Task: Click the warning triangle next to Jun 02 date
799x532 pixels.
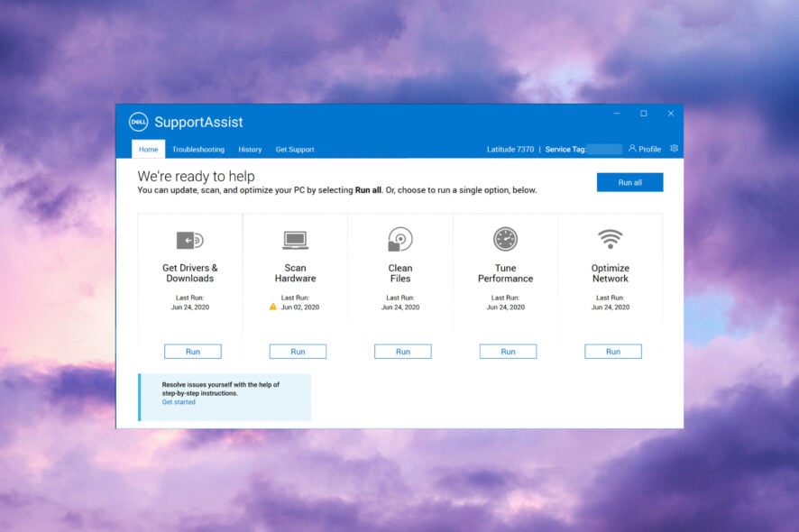Action: [x=271, y=307]
